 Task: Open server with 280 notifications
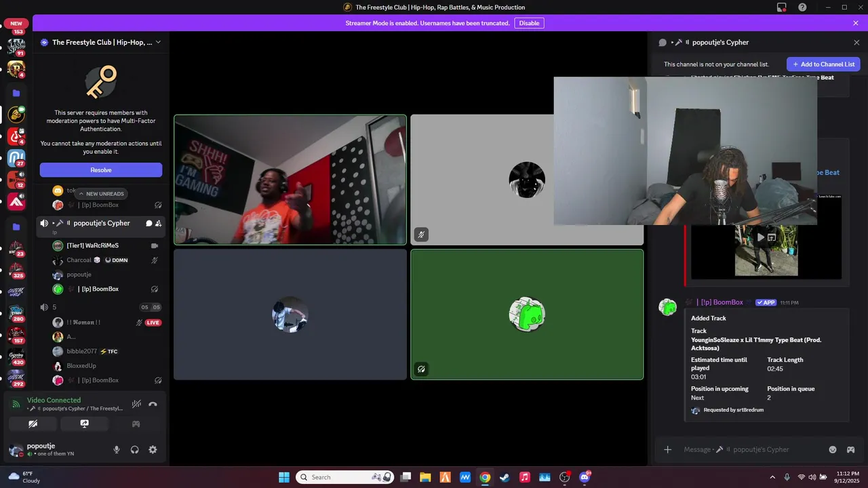[16, 313]
